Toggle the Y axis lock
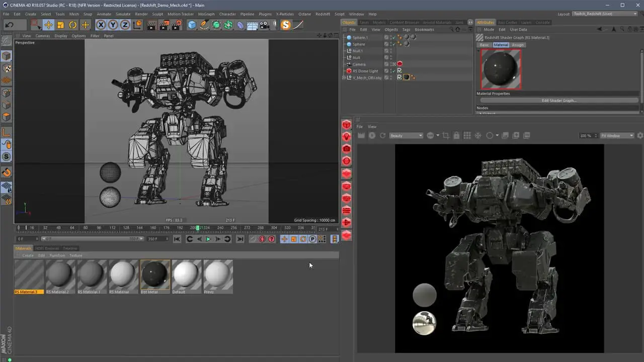The height and width of the screenshot is (362, 644). (x=113, y=25)
